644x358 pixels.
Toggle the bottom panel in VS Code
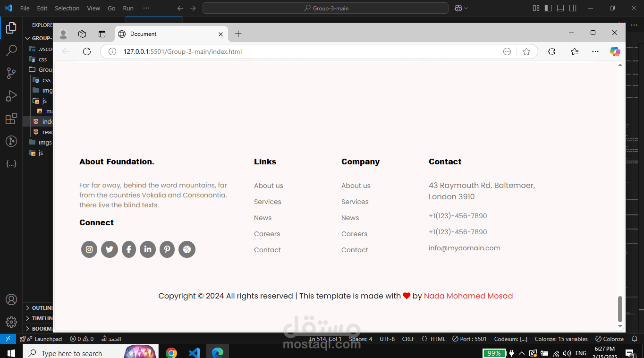[x=560, y=8]
